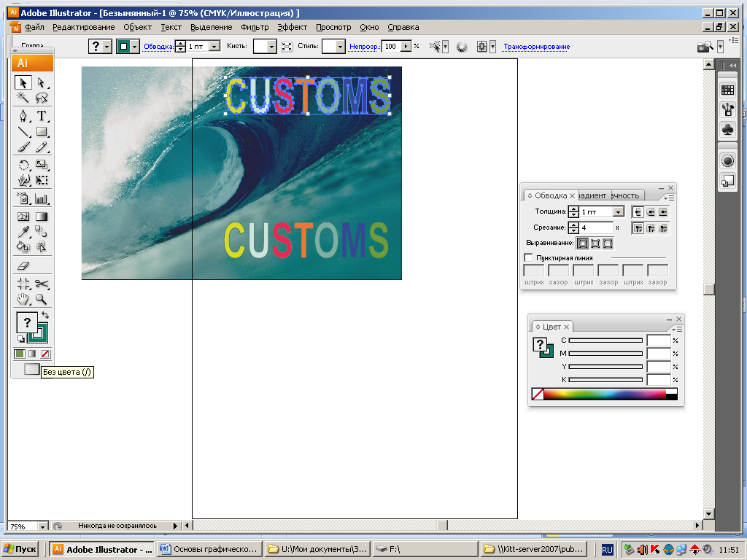This screenshot has width=747, height=560.
Task: Align stroke to inside
Action: point(595,244)
